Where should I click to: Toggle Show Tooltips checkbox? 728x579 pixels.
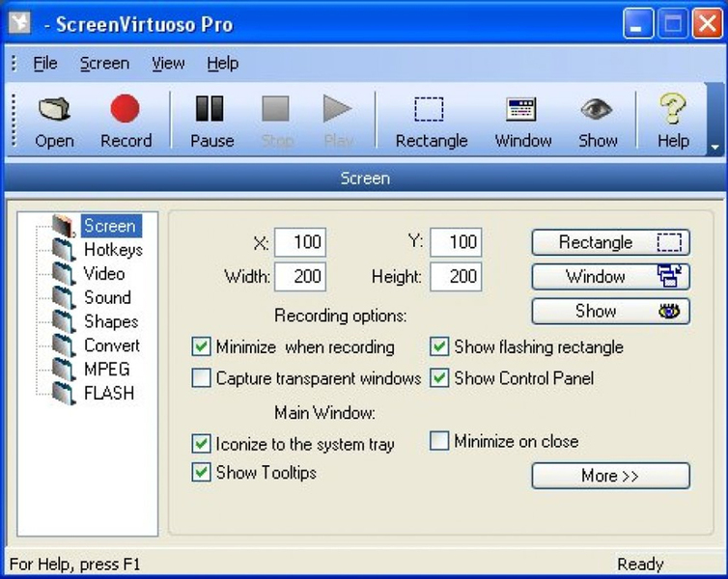(x=201, y=472)
